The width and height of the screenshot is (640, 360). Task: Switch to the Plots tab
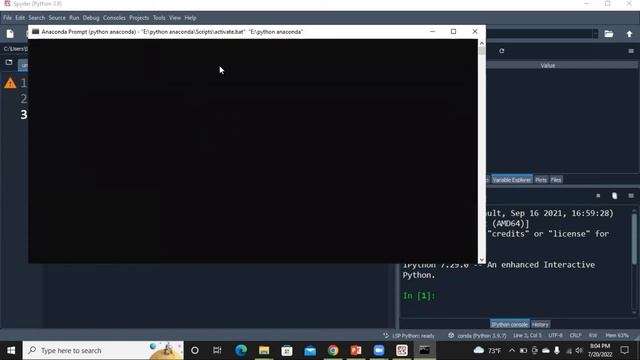(x=541, y=180)
